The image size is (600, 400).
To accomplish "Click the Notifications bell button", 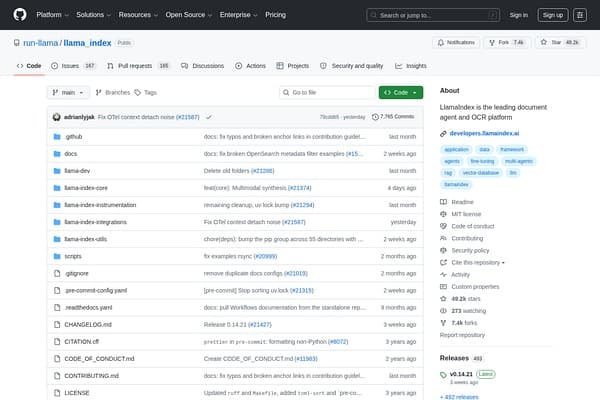I will [x=456, y=42].
